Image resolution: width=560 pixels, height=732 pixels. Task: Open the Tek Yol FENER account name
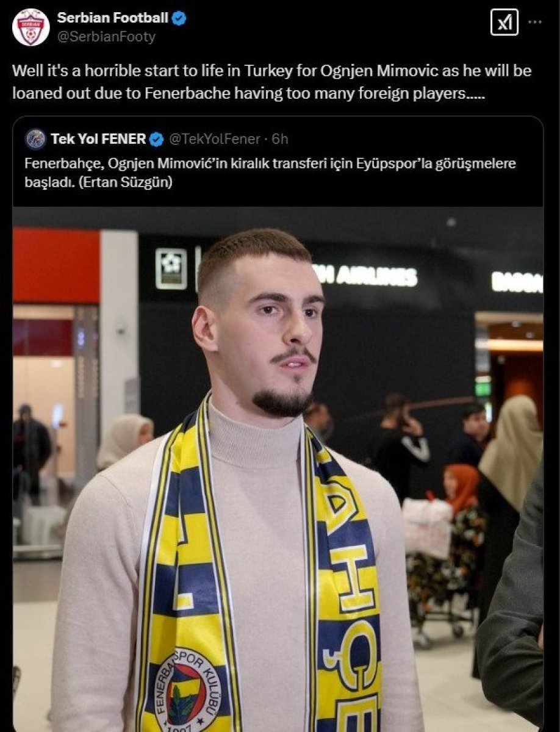(98, 139)
